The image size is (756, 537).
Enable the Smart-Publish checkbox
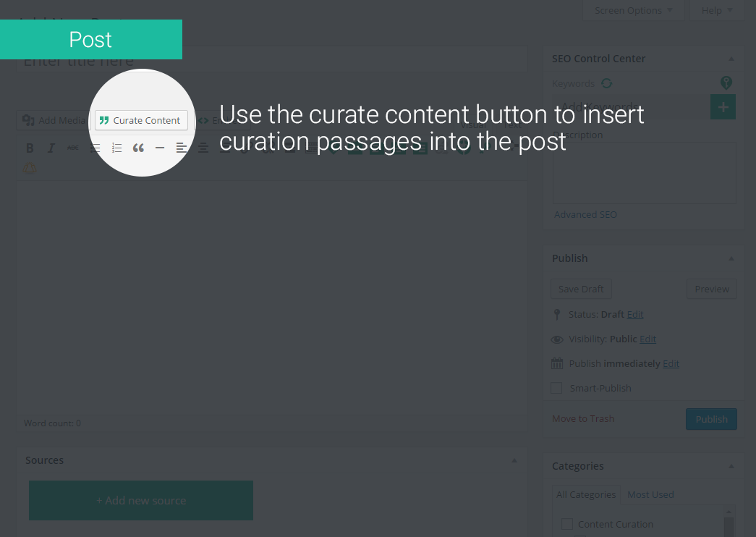tap(556, 388)
